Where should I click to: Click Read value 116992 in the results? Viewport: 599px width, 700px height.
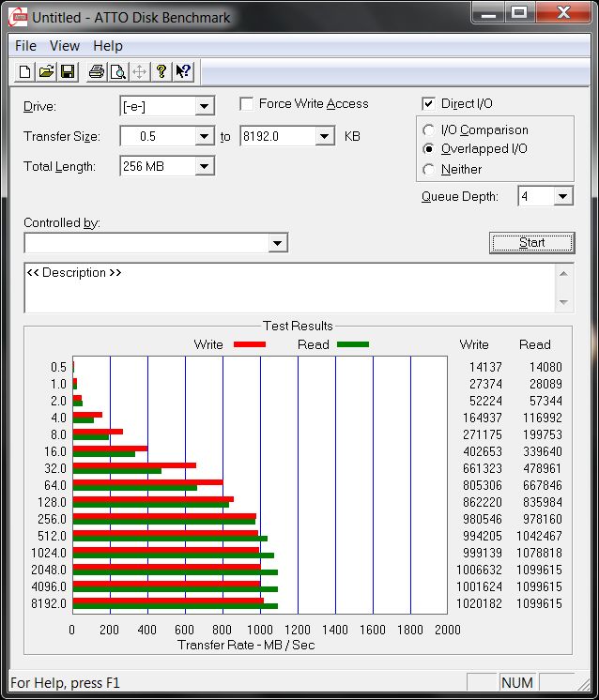[543, 418]
